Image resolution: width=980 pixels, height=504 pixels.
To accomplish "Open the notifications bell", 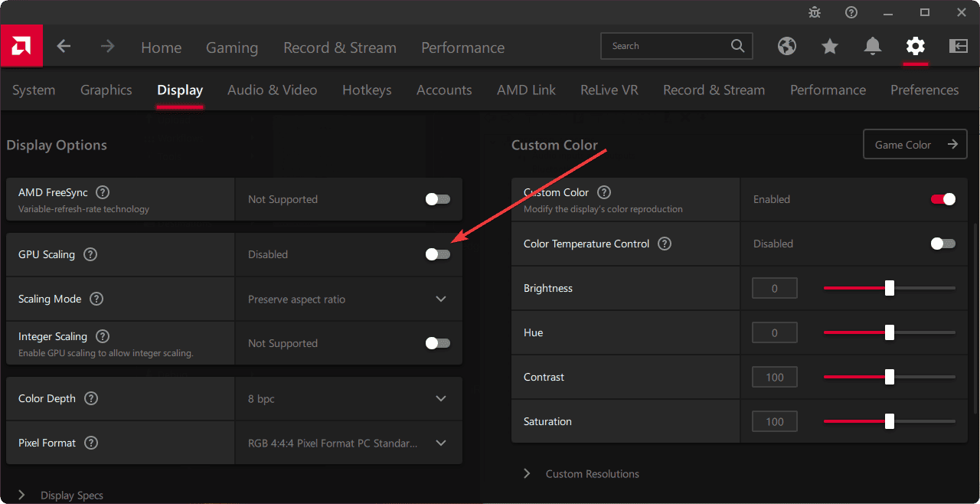I will [x=873, y=46].
